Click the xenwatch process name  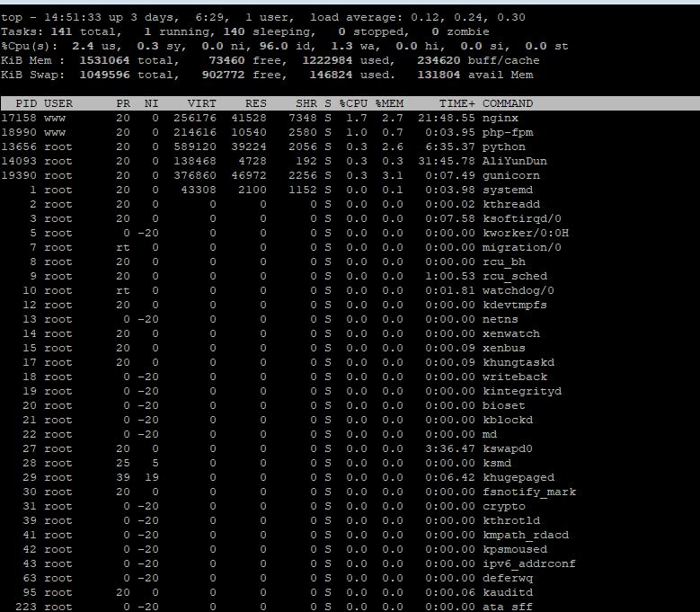point(510,333)
